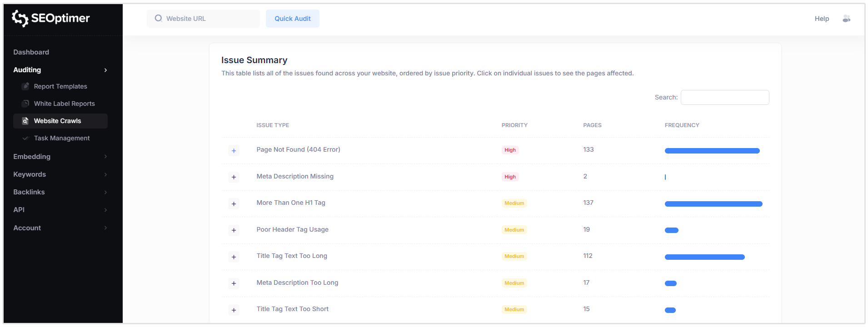Expand the Page Not Found (404 Error) row
Screen dimensions: 868x327
click(234, 150)
